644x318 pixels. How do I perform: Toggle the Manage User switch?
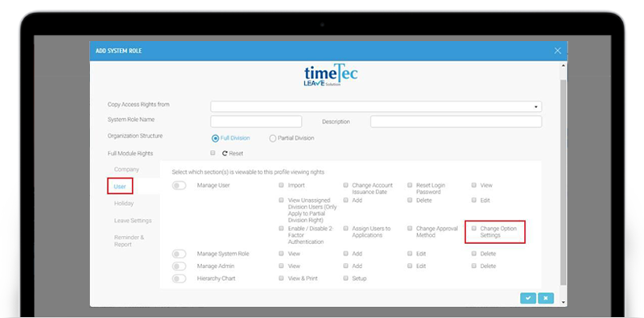pyautogui.click(x=179, y=186)
